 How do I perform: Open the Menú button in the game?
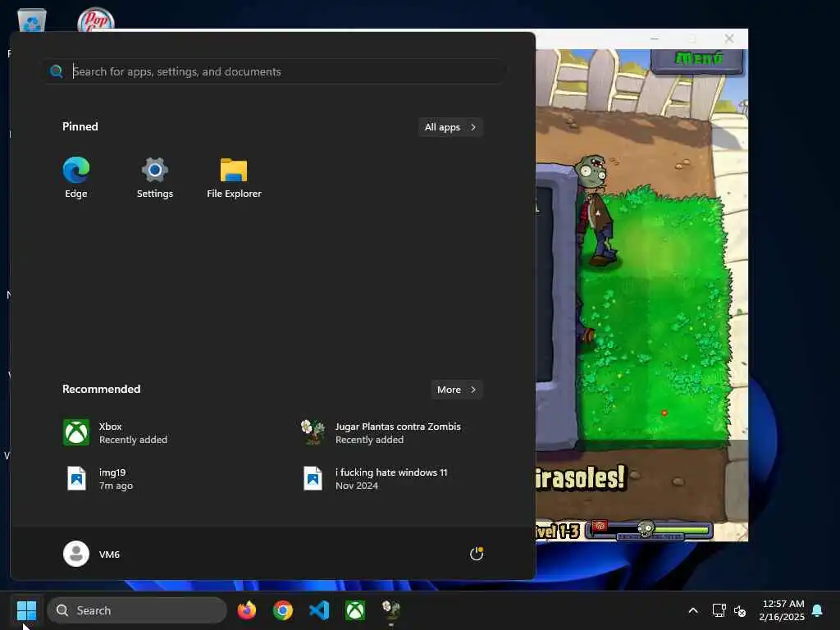697,59
